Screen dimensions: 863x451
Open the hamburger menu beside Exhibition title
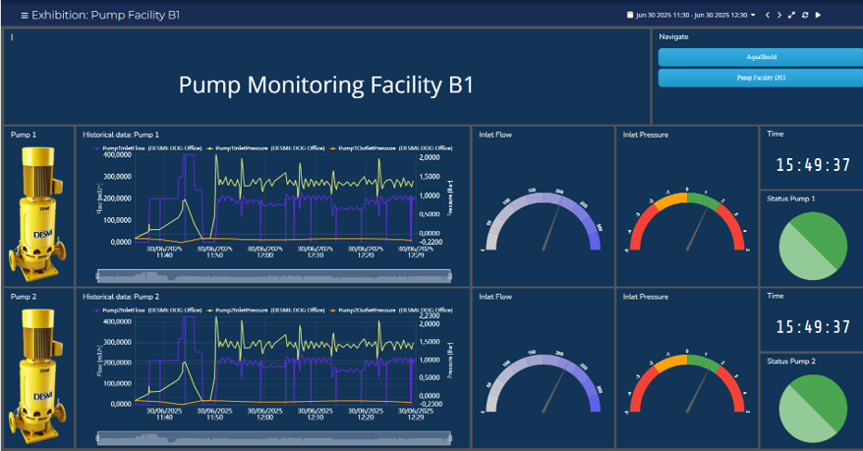coord(24,15)
